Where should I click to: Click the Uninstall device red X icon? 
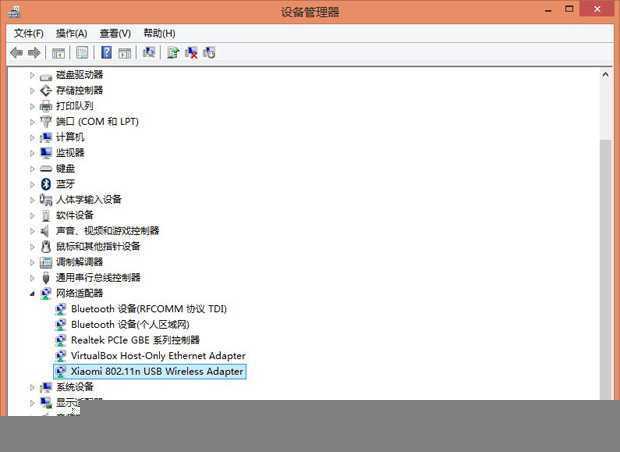coord(191,53)
